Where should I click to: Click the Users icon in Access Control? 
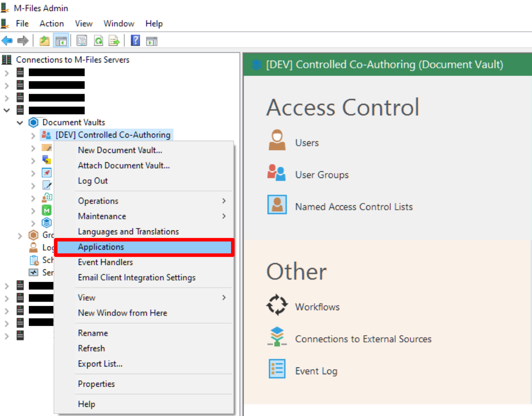(x=277, y=140)
